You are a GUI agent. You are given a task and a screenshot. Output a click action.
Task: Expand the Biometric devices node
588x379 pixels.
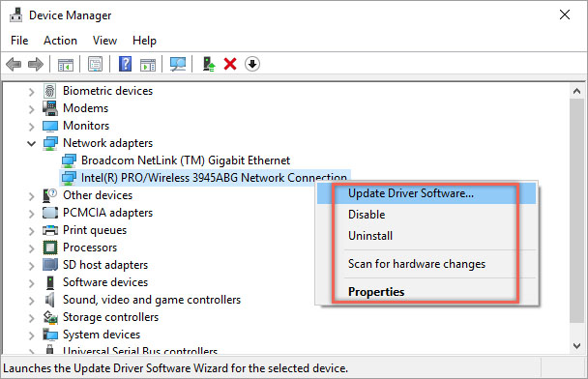click(32, 92)
